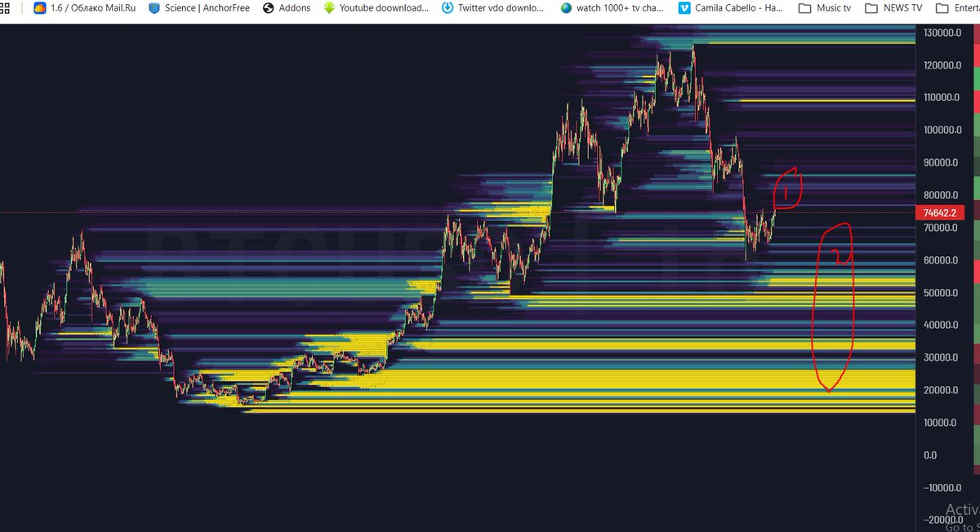Click the 30000.0 price axis label

(x=942, y=357)
